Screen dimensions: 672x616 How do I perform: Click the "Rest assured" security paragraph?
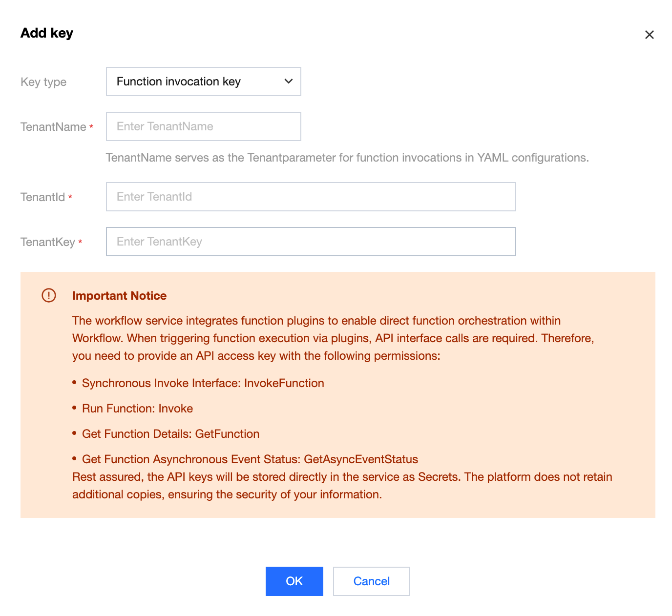[342, 486]
